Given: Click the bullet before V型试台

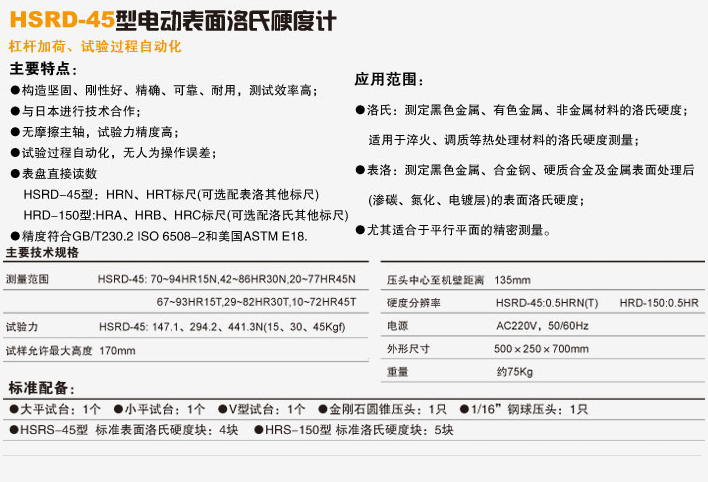Looking at the screenshot, I should 220,409.
